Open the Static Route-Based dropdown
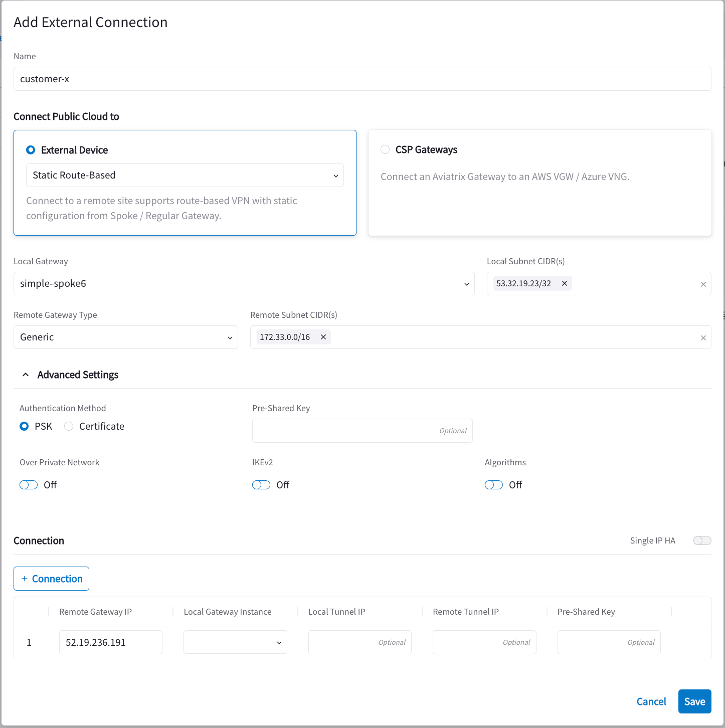Screen dimensions: 725x728 [185, 175]
